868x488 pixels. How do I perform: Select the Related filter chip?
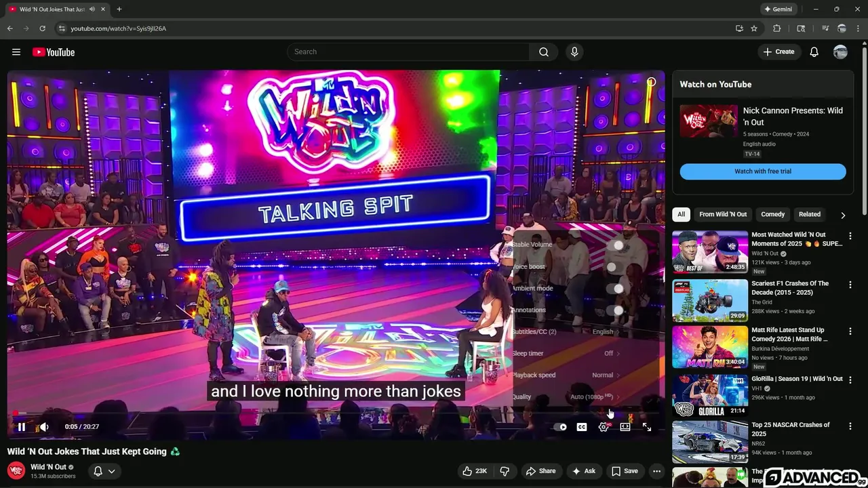809,214
